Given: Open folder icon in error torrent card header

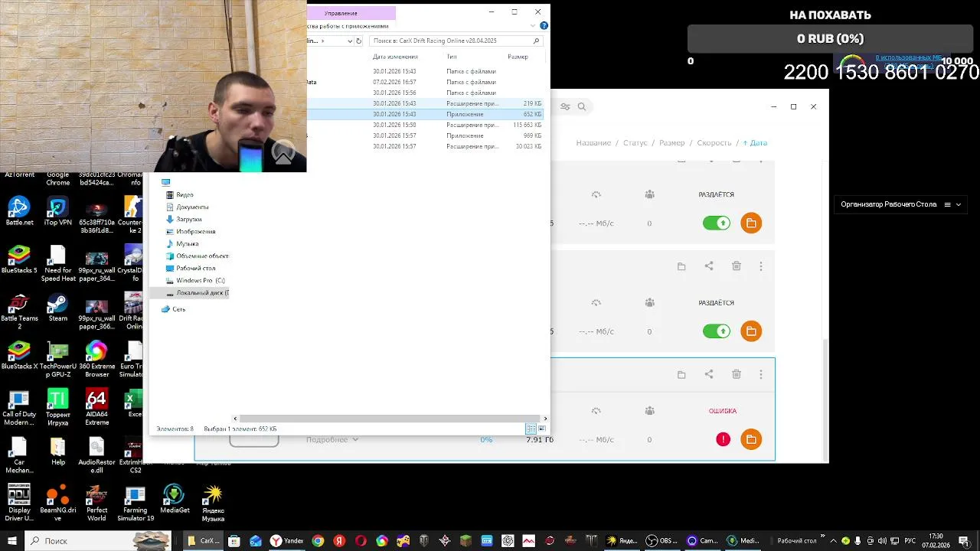Looking at the screenshot, I should point(681,374).
